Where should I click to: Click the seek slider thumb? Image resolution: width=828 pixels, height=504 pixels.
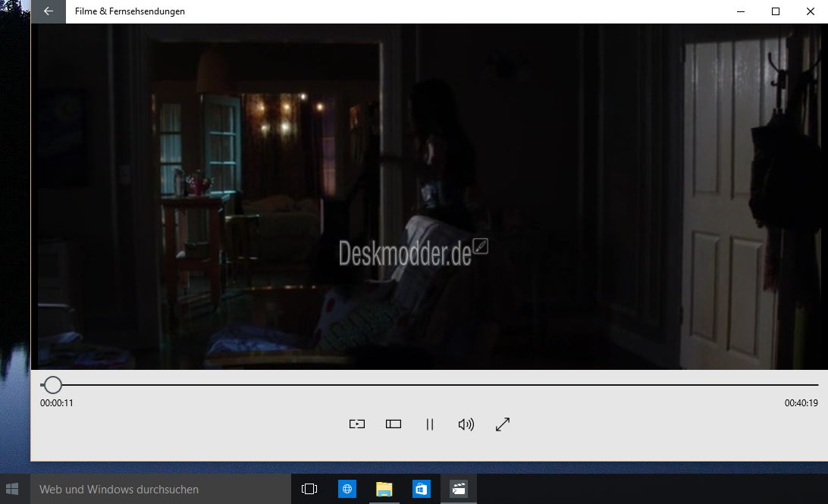click(x=52, y=385)
